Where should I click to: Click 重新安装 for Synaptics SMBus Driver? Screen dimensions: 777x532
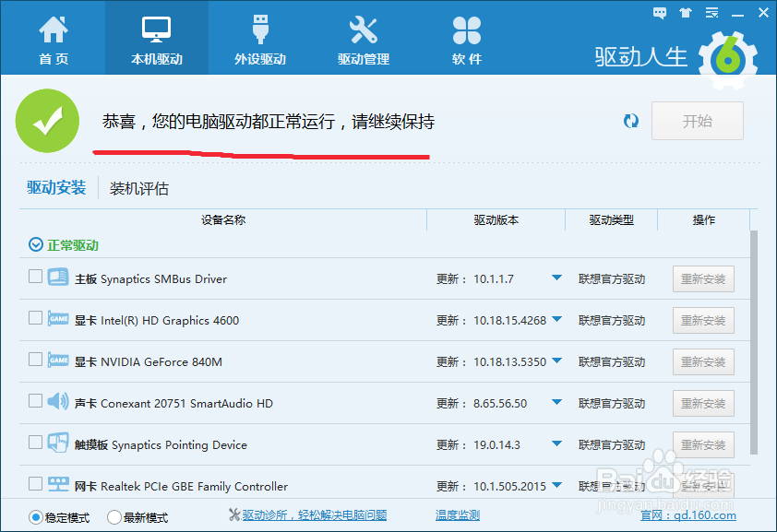703,279
